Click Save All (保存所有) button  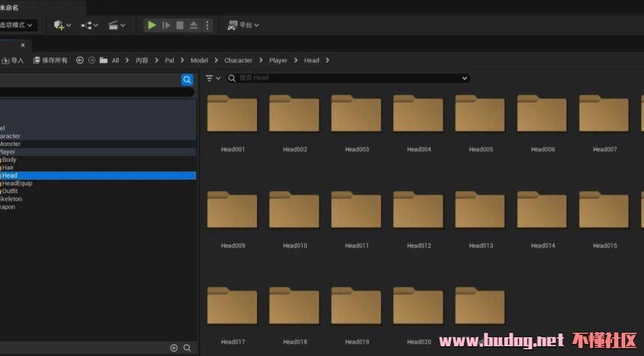(50, 61)
